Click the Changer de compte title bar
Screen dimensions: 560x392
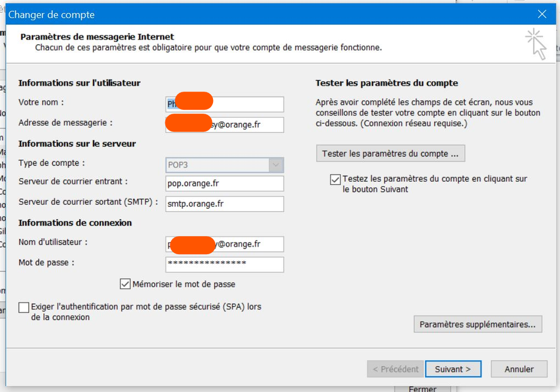224,15
